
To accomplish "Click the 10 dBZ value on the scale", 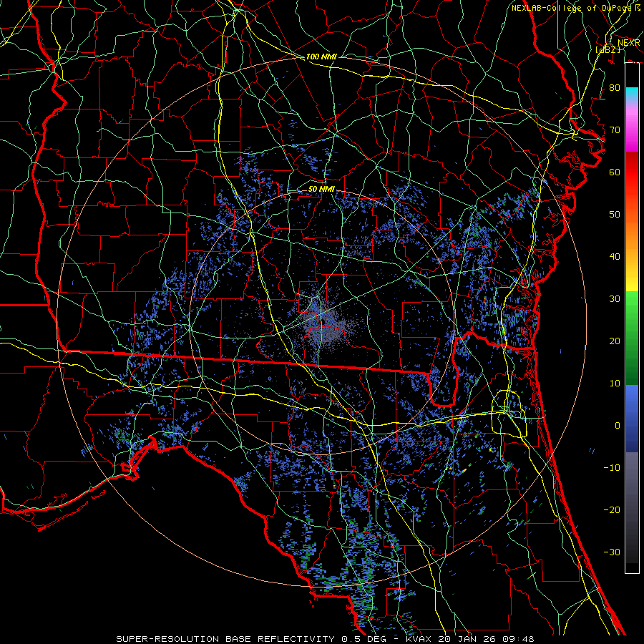I will (615, 384).
